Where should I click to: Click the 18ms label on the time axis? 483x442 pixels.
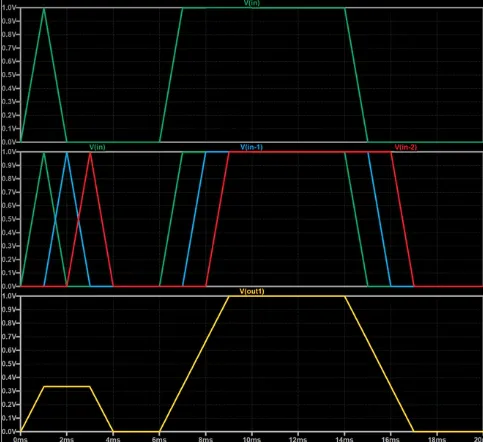(437, 439)
